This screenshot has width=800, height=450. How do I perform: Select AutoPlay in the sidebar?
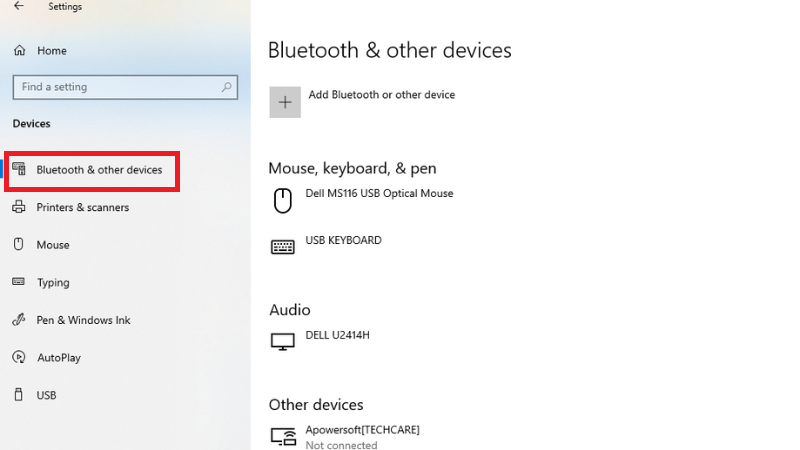[x=59, y=358]
